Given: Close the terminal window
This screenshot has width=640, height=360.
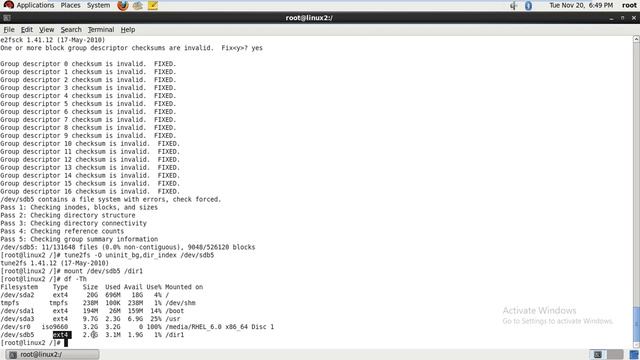Looking at the screenshot, I should [633, 18].
